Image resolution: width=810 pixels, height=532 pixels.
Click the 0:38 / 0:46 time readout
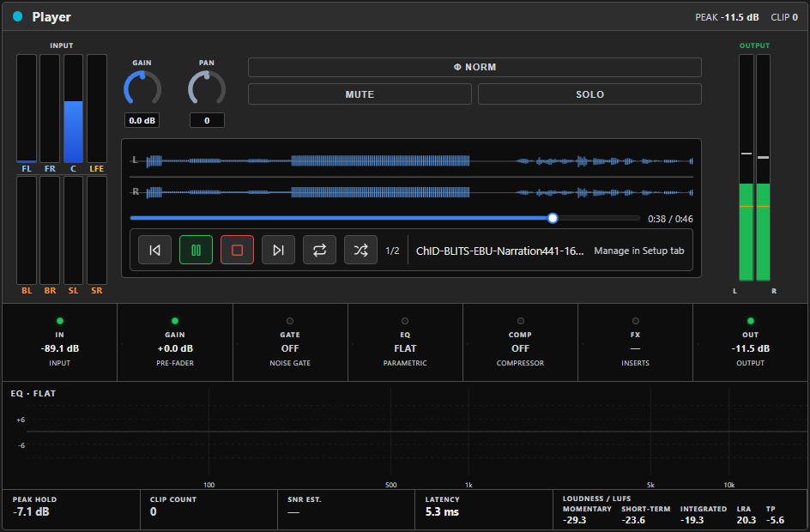point(670,219)
